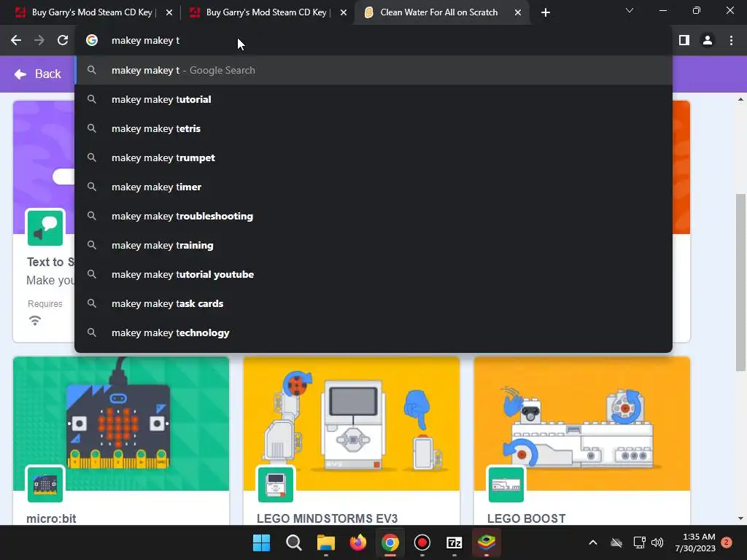The image size is (747, 560).
Task: Choose the 'makey makey tutorial' suggestion
Action: (373, 99)
